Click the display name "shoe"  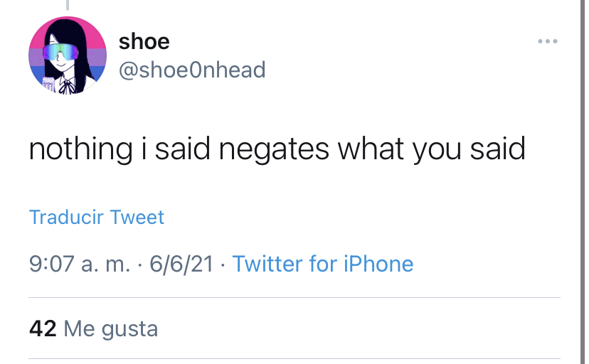pos(144,41)
